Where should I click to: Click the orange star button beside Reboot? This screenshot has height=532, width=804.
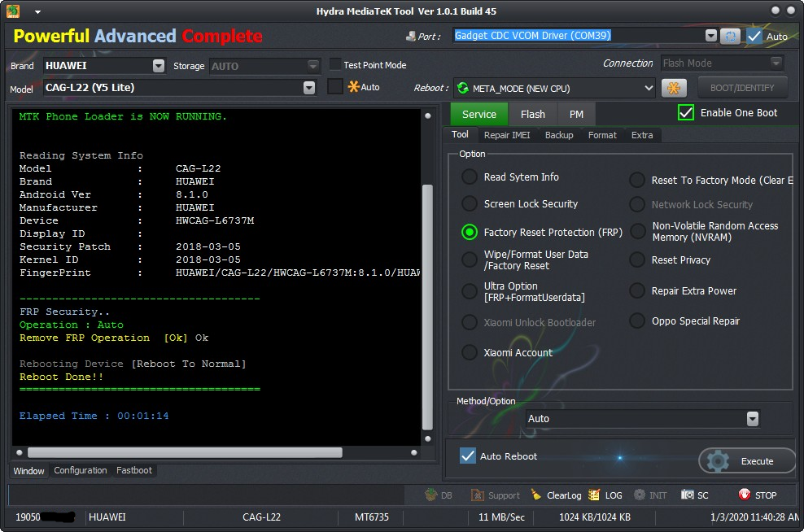(674, 88)
